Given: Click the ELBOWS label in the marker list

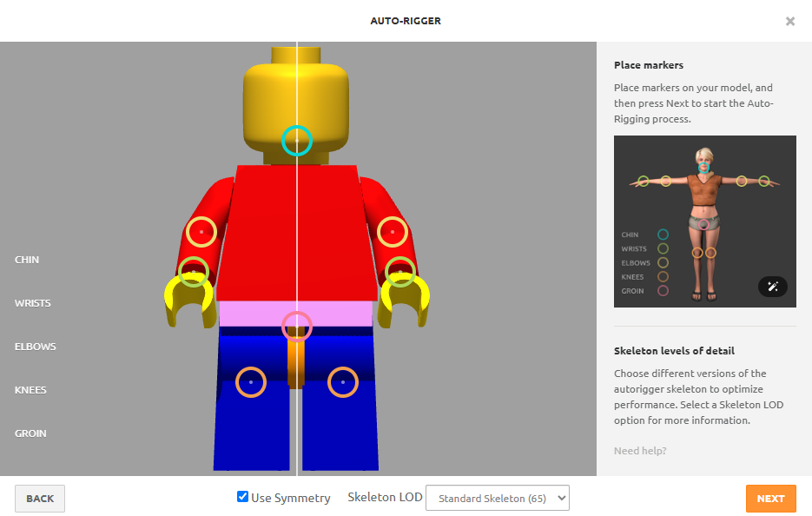Looking at the screenshot, I should pyautogui.click(x=36, y=347).
